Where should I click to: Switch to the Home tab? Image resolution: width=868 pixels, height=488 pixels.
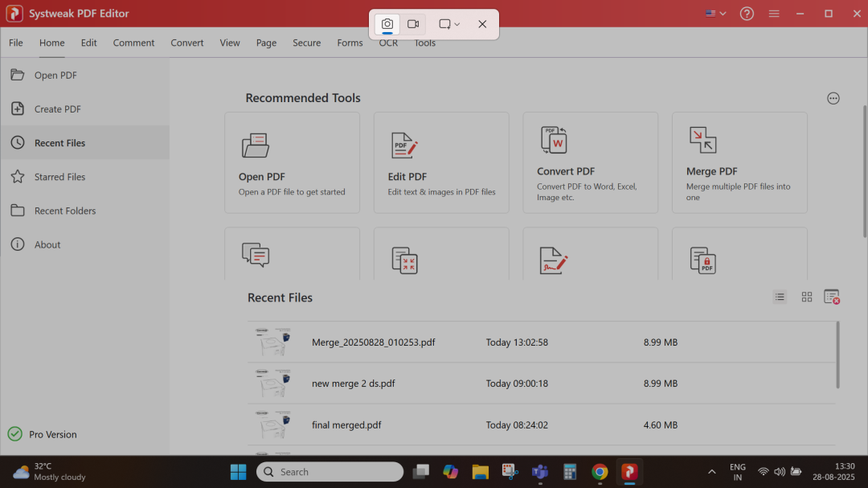51,43
